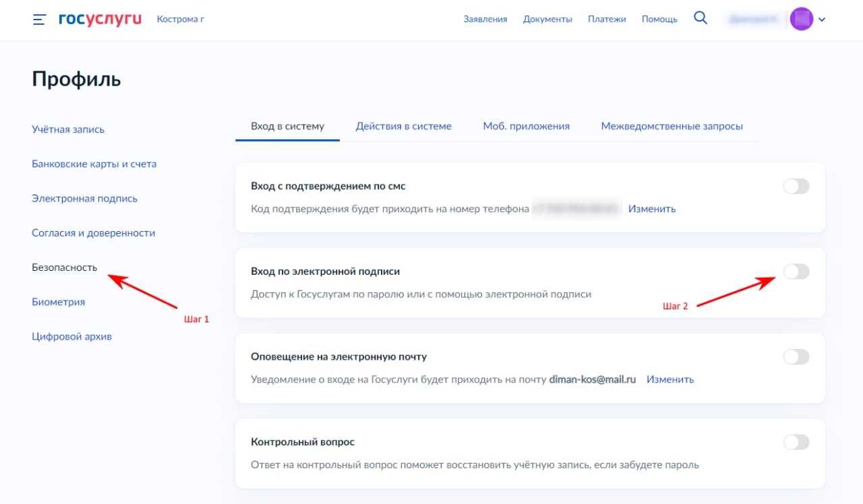Viewport: 863px width, 504px height.
Task: Enable Вход с подтверждением по смс toggle
Action: (x=796, y=186)
